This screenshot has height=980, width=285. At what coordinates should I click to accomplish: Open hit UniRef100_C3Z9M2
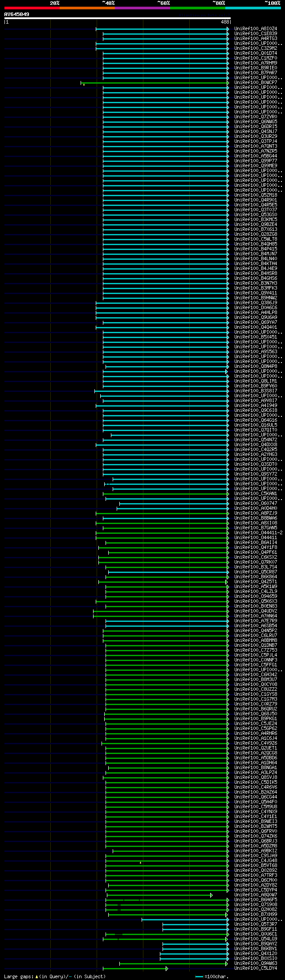coord(256,48)
